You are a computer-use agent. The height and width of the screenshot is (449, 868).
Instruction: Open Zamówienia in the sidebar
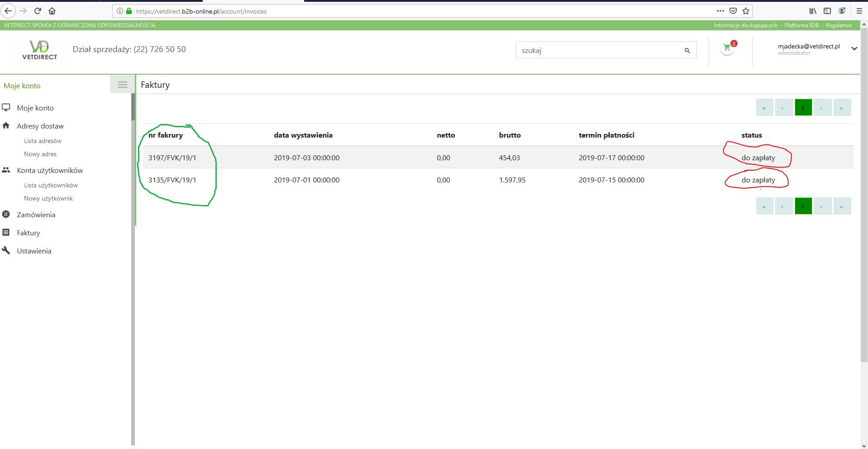coord(36,215)
